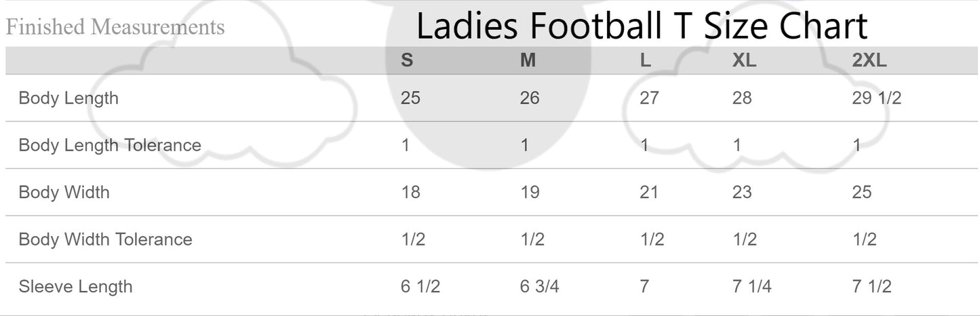This screenshot has height=316, width=980.
Task: Click the M sleeve length value 6 3/4
Action: [539, 287]
